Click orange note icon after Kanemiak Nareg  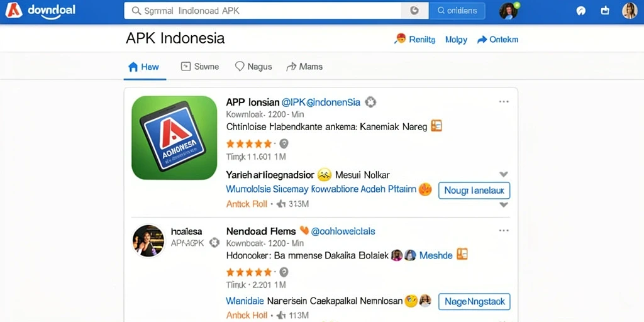coord(436,126)
